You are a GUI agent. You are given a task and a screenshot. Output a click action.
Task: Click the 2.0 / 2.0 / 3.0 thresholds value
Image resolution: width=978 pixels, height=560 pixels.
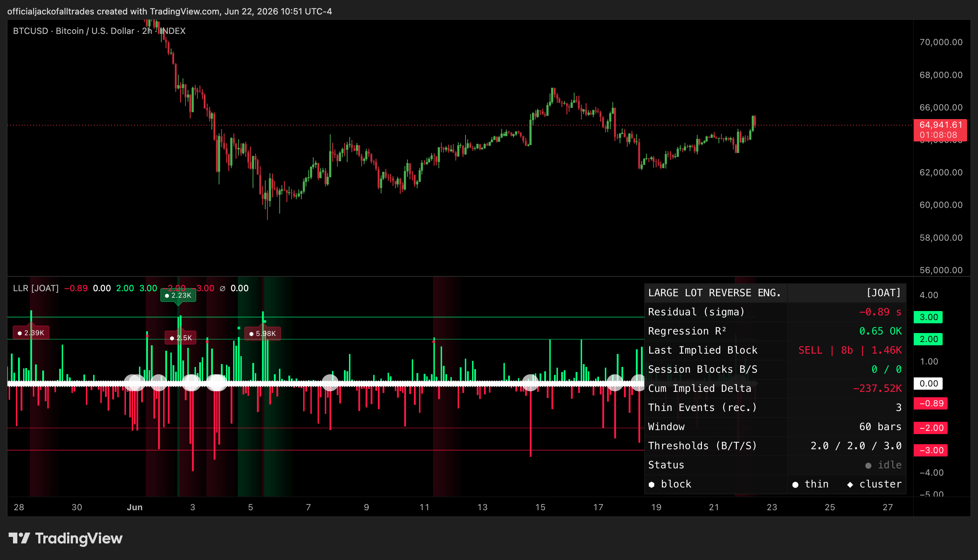856,446
